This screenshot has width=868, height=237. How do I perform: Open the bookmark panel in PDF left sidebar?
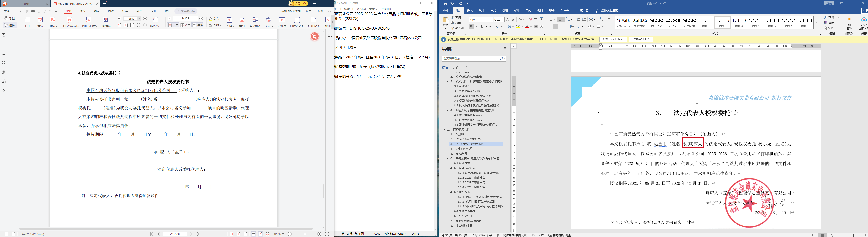4,35
